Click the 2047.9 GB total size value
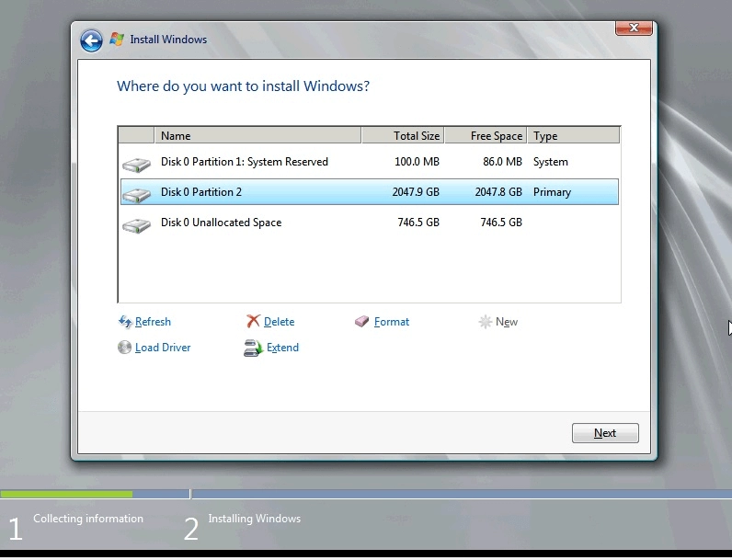The height and width of the screenshot is (560, 732). [x=416, y=192]
